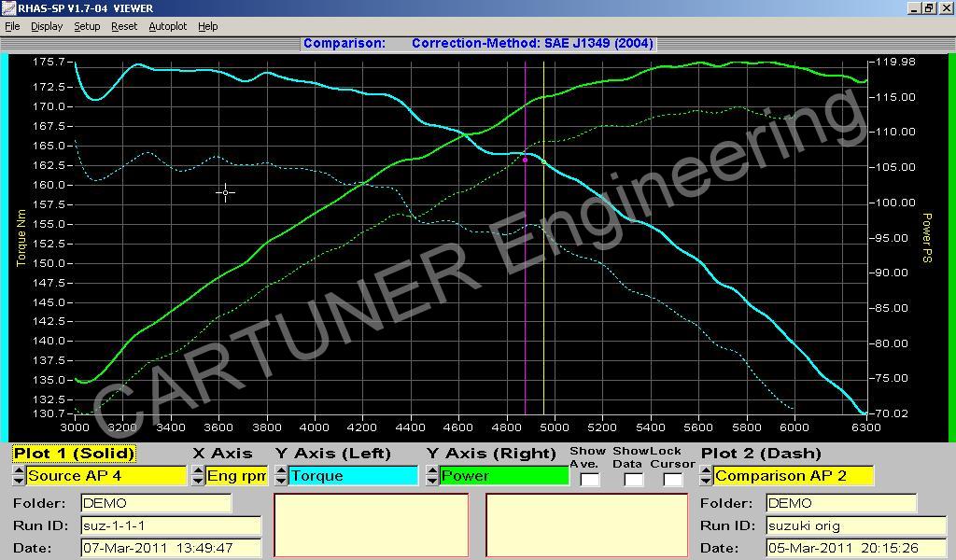Viewport: 956px width, 560px height.
Task: Click the Plot 1 (Solid) label
Action: (x=74, y=454)
